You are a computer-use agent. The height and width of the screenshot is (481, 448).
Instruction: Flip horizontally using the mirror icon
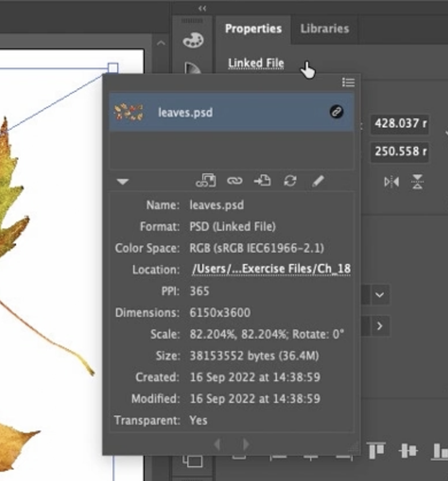pyautogui.click(x=392, y=182)
